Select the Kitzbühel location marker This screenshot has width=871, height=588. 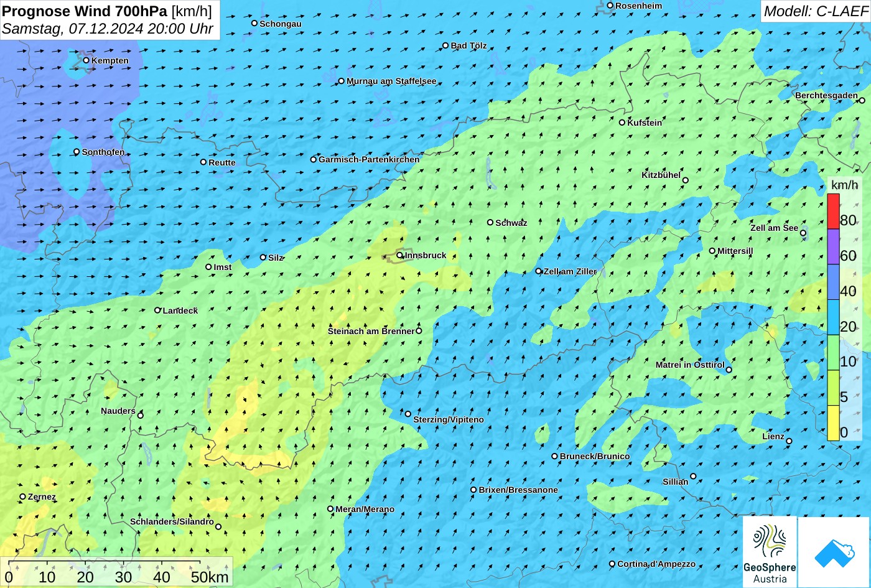click(686, 180)
